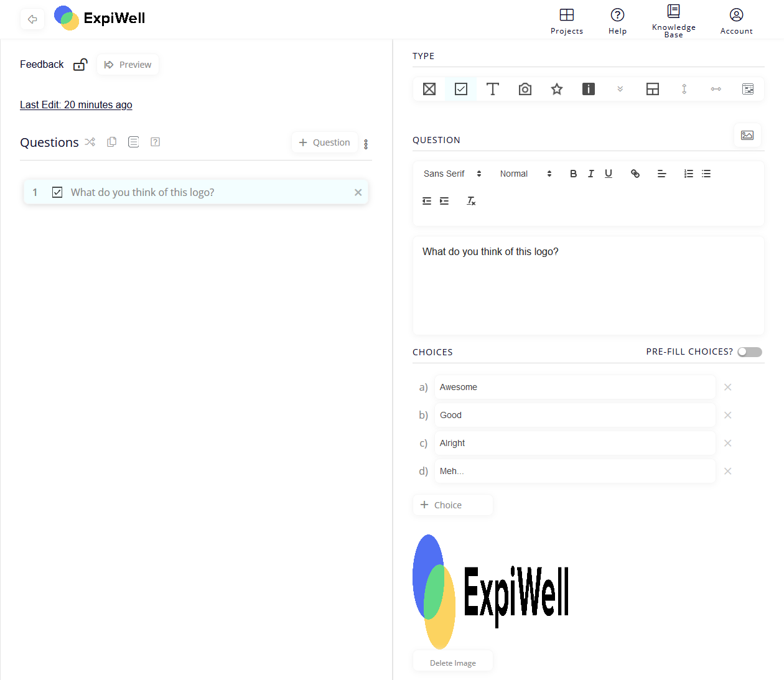The width and height of the screenshot is (784, 680).
Task: Select the photo question type
Action: (525, 89)
